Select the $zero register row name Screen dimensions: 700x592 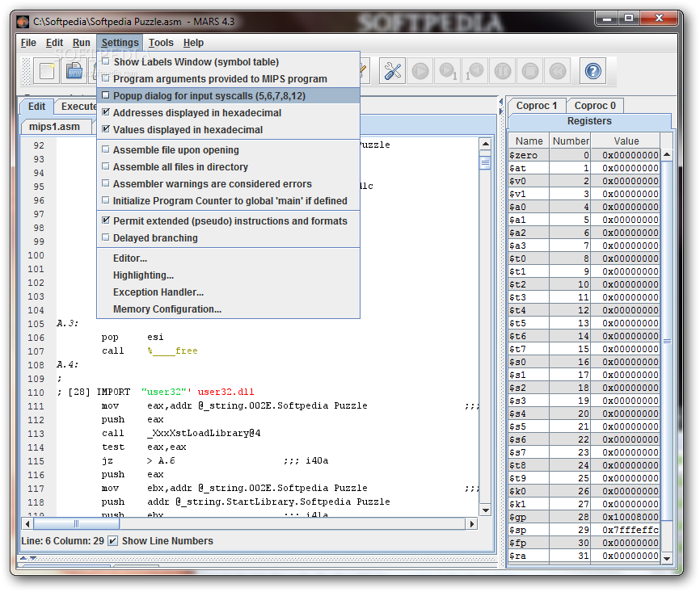click(x=529, y=155)
